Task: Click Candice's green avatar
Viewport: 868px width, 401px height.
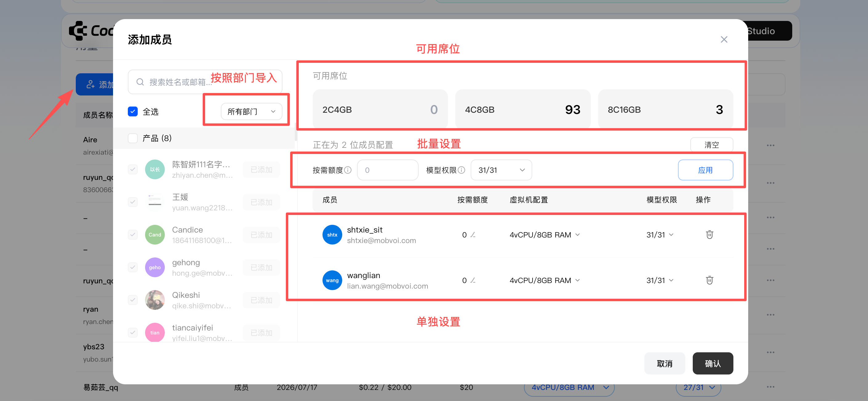Action: [155, 235]
